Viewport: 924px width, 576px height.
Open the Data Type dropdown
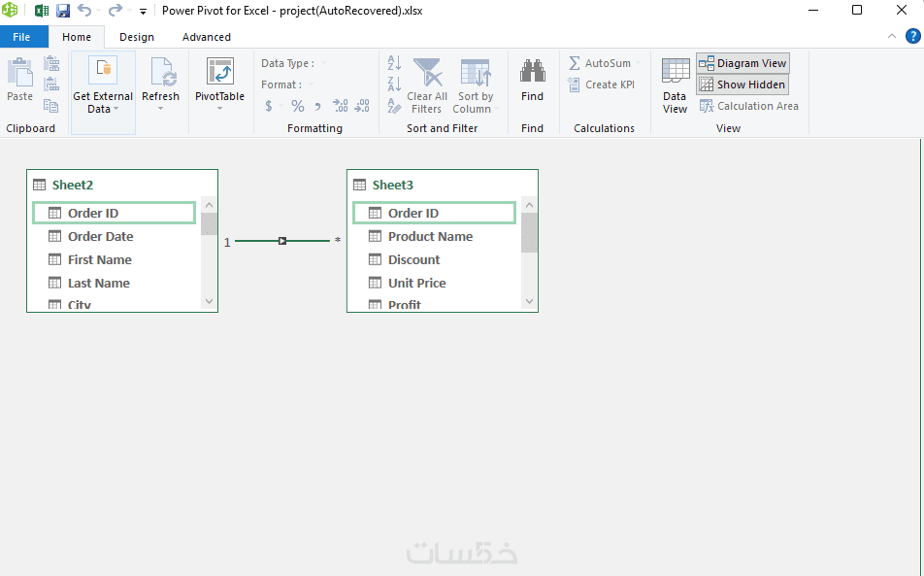tap(323, 63)
